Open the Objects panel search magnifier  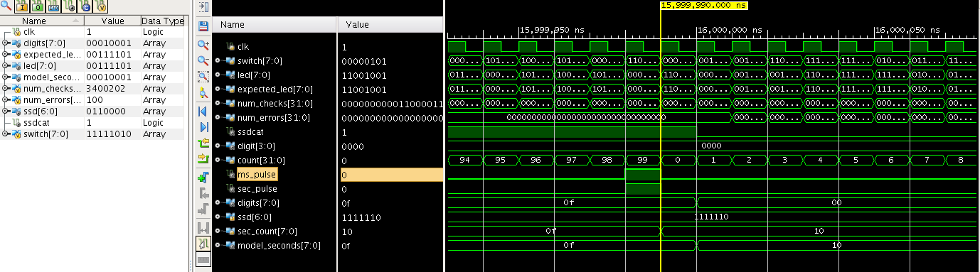pyautogui.click(x=6, y=6)
